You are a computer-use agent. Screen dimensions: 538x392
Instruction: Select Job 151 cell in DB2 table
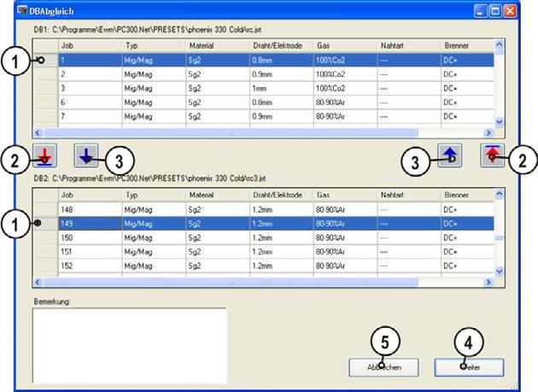pos(90,252)
